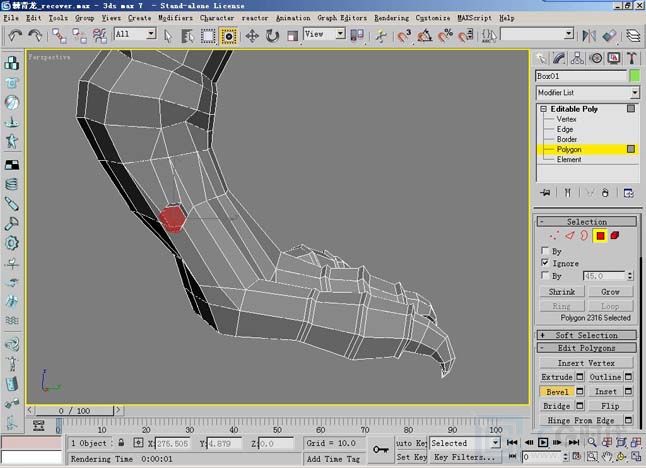Toggle Window/Crossing selection icon
The width and height of the screenshot is (646, 468).
point(228,36)
